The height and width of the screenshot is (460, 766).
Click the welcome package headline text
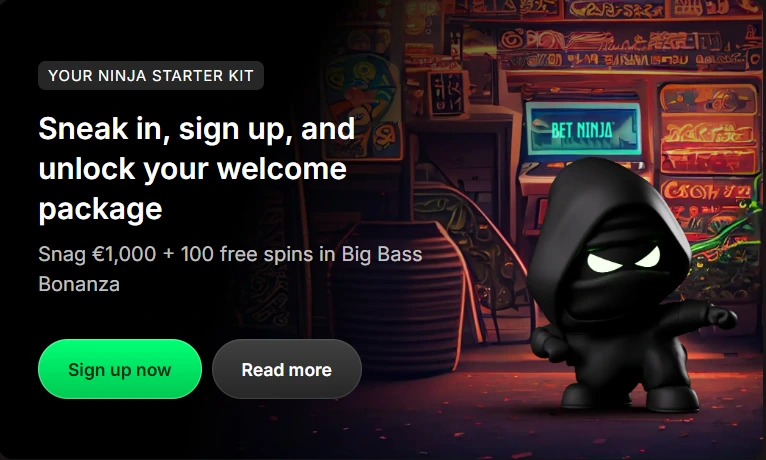pos(197,168)
